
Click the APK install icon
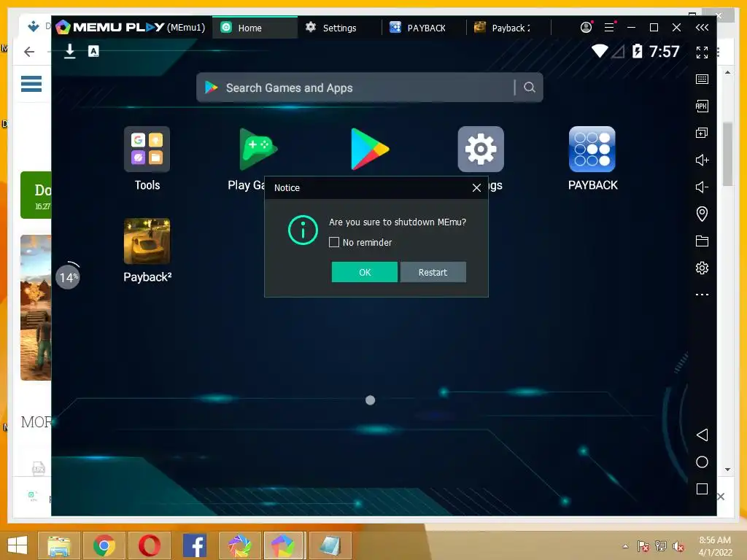point(702,106)
